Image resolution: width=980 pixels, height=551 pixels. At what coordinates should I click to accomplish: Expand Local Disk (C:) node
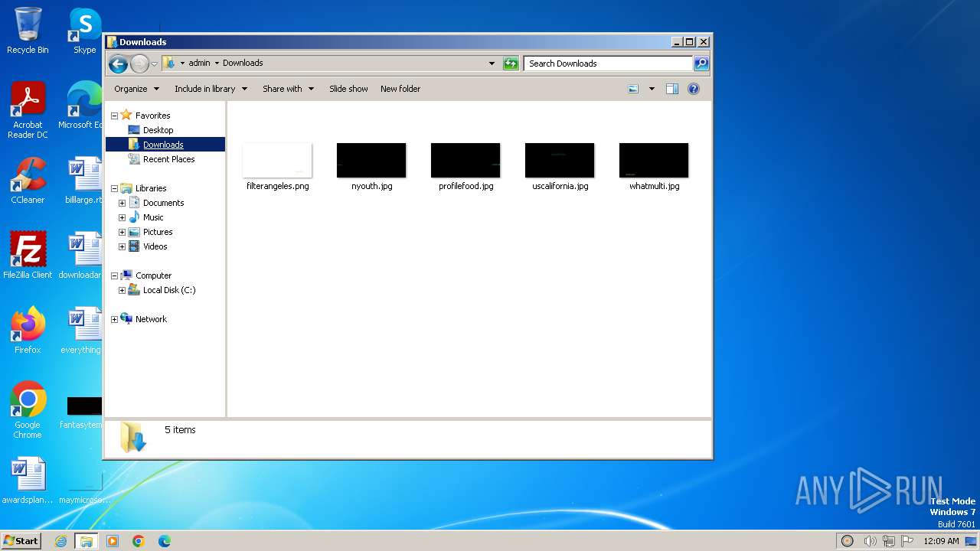pyautogui.click(x=122, y=290)
